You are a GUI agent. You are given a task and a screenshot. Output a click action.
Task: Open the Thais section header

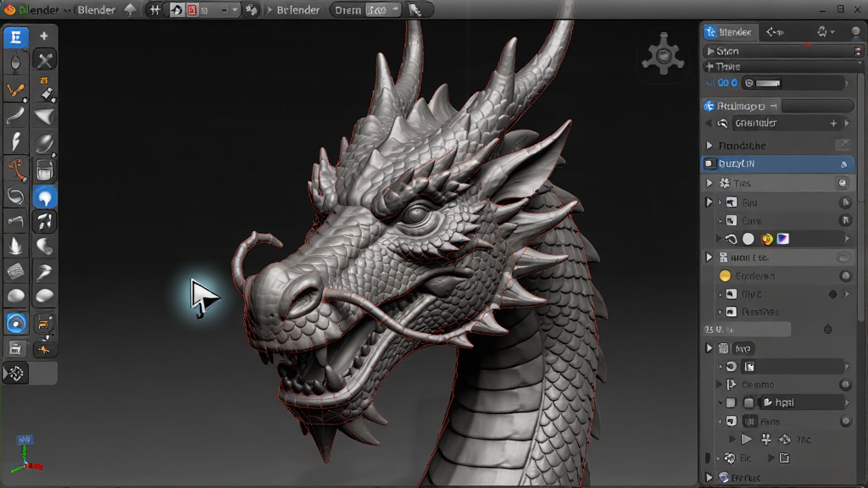coord(782,66)
